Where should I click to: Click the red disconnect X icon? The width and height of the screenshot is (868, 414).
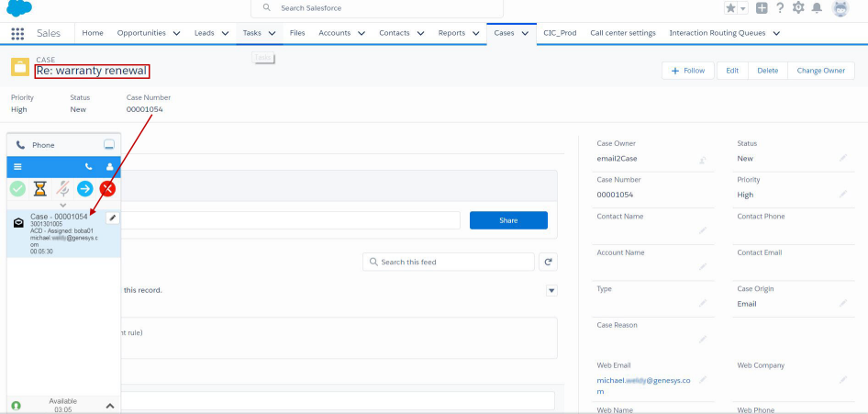pos(107,188)
